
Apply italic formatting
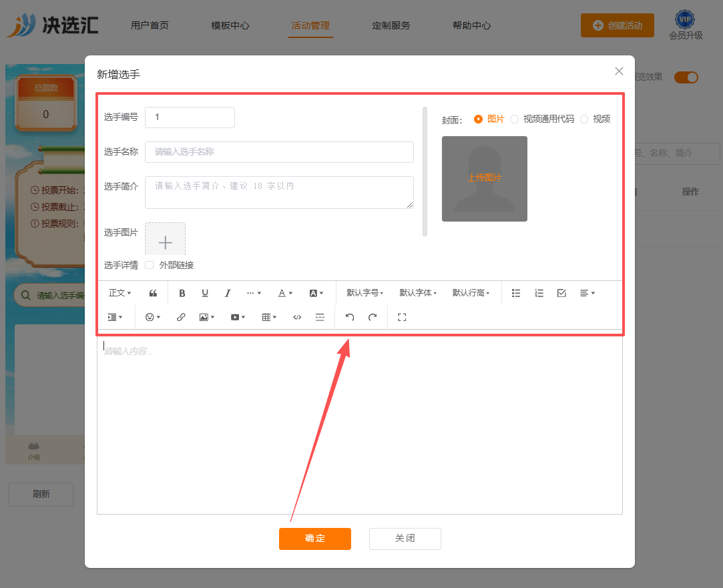(228, 293)
